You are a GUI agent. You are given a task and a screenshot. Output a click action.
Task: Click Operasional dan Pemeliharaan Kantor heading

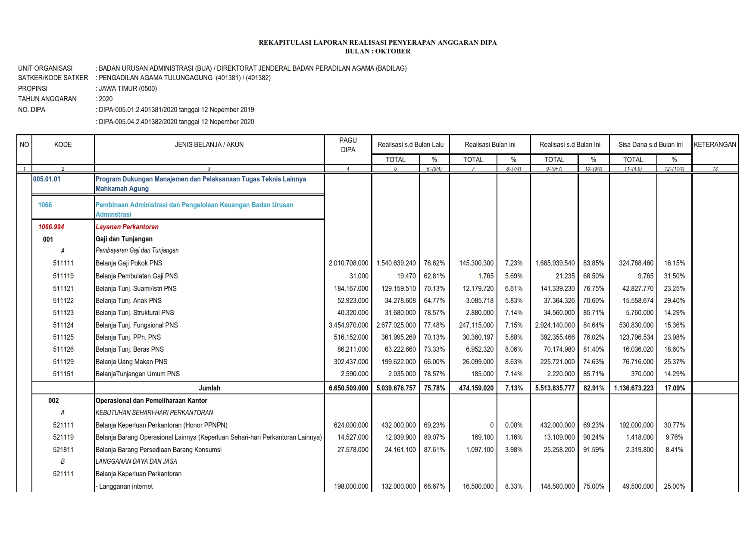click(151, 400)
